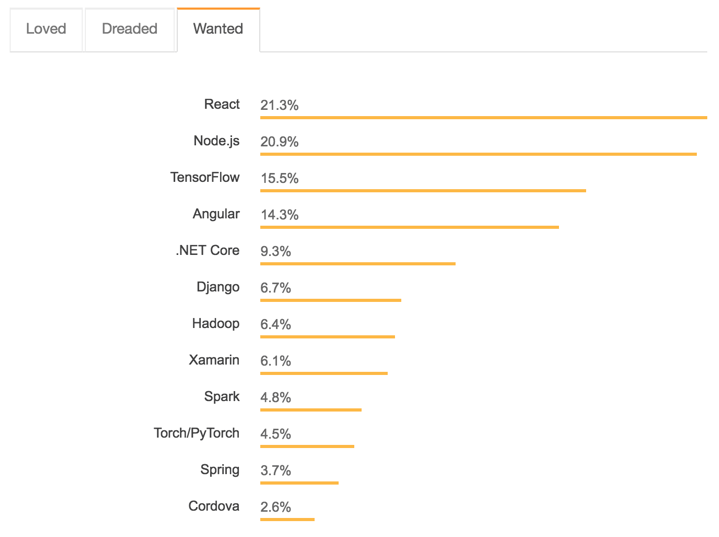The width and height of the screenshot is (719, 537).
Task: Click the React label
Action: tap(222, 104)
